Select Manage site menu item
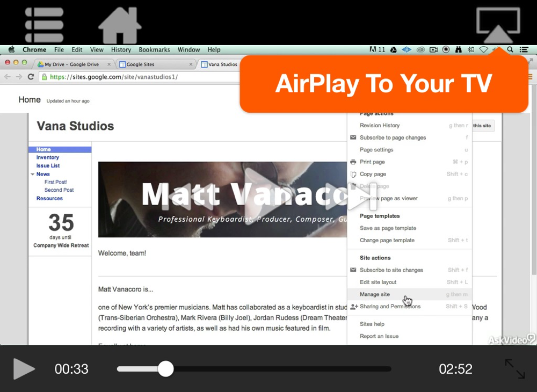 (410, 294)
